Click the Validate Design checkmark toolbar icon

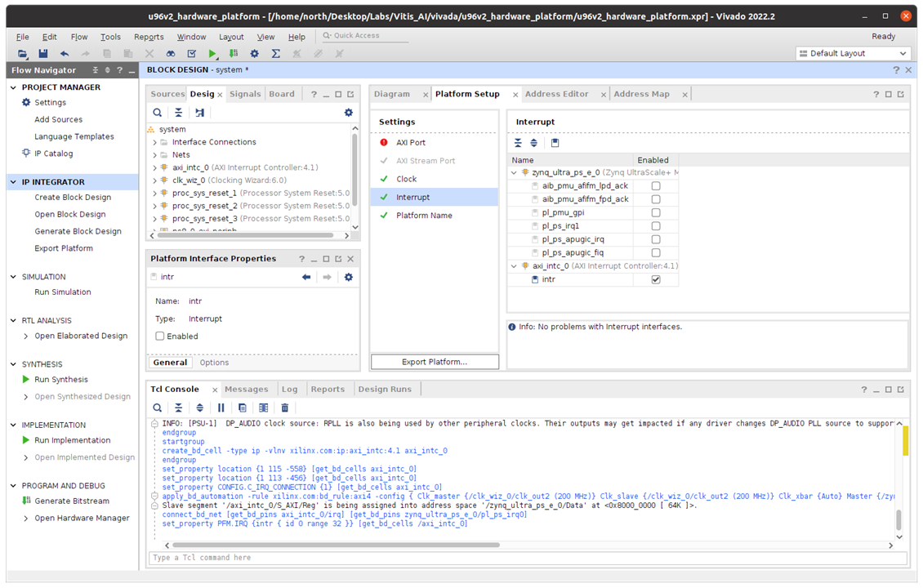click(x=191, y=54)
